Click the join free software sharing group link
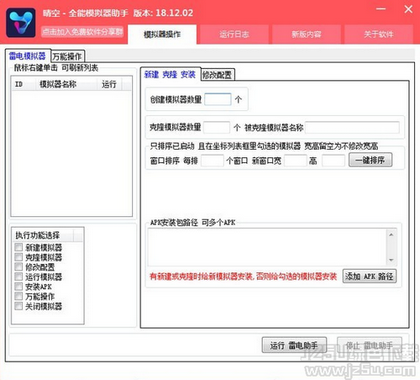The image size is (420, 380). [x=82, y=32]
